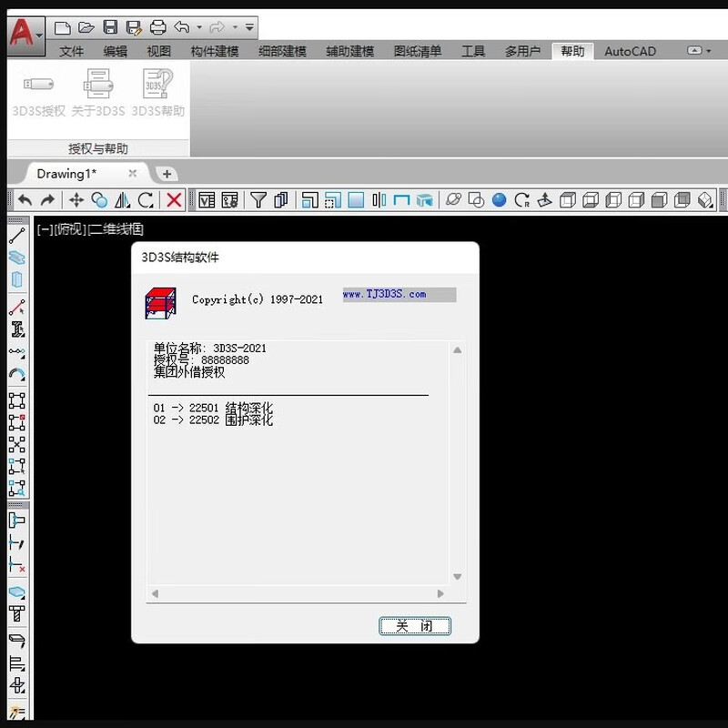Click the save disk icon in quick access
Viewport: 728px width, 728px height.
[x=110, y=27]
